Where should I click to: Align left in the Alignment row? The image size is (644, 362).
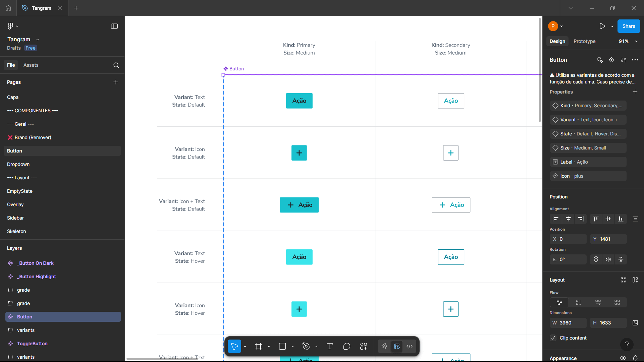click(x=556, y=219)
